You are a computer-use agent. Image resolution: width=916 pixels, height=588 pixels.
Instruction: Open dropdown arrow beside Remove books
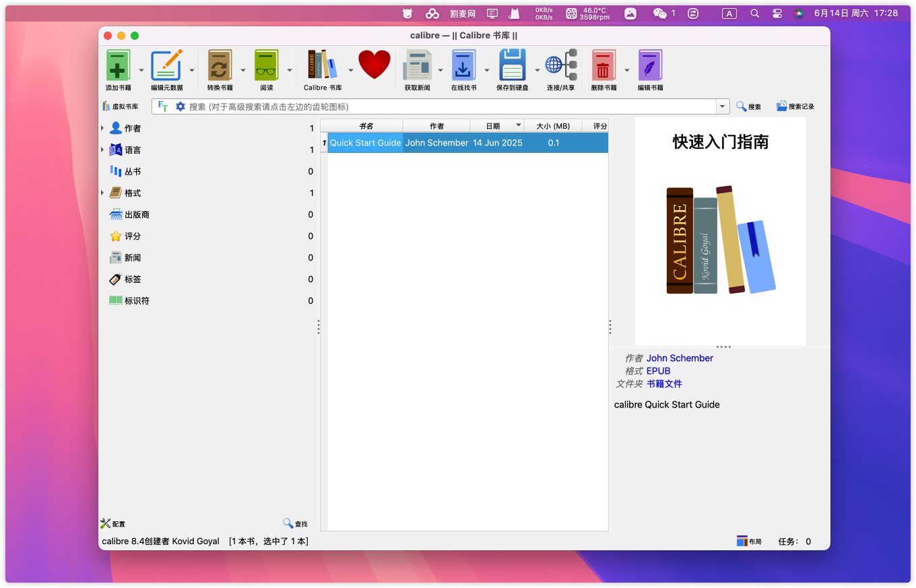click(627, 69)
